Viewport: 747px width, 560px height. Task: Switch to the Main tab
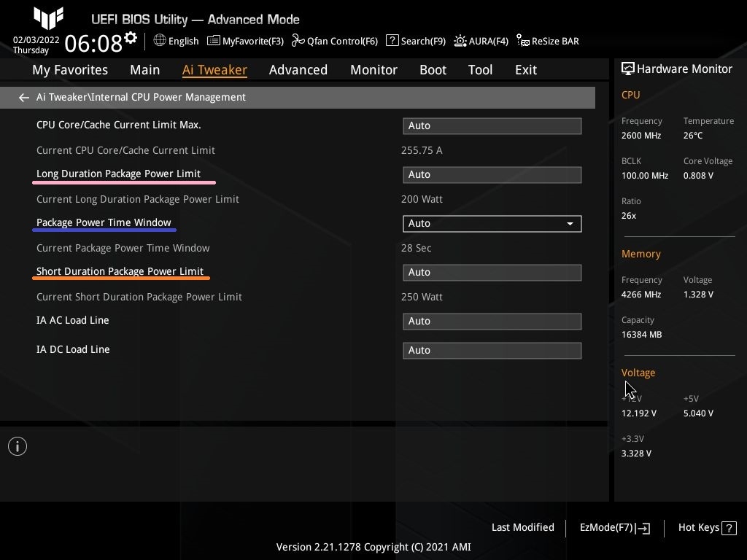tap(145, 70)
